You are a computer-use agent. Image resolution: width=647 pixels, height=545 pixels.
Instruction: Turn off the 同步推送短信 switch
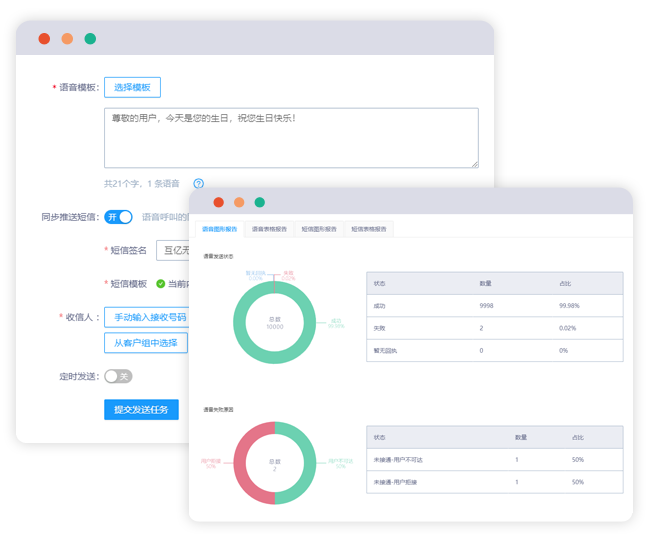point(118,217)
